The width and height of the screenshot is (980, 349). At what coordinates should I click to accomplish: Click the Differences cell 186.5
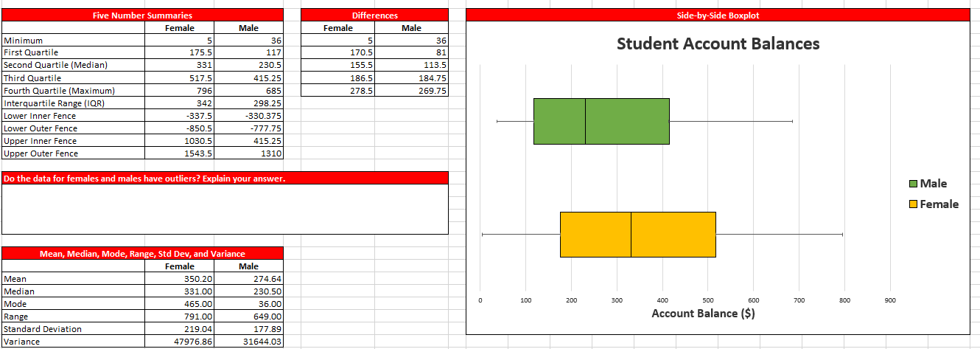point(338,77)
